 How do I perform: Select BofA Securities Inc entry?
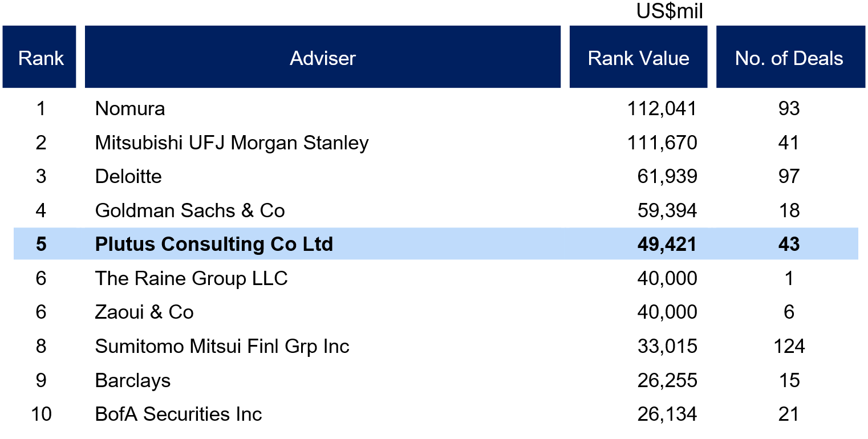(x=179, y=414)
